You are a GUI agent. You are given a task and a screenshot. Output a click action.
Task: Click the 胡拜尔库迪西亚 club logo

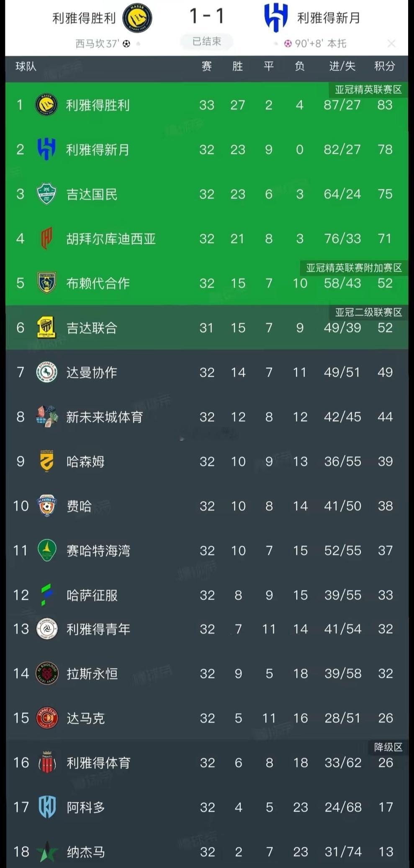(x=46, y=238)
